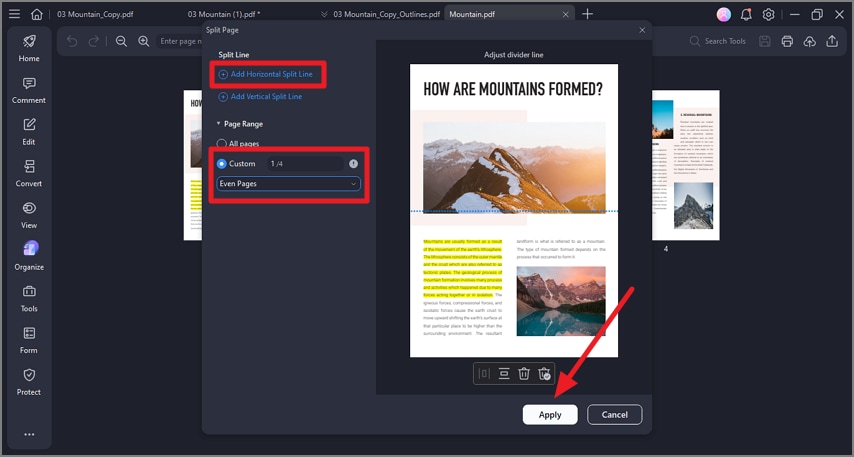
Task: Open the notifications bell
Action: (x=746, y=15)
